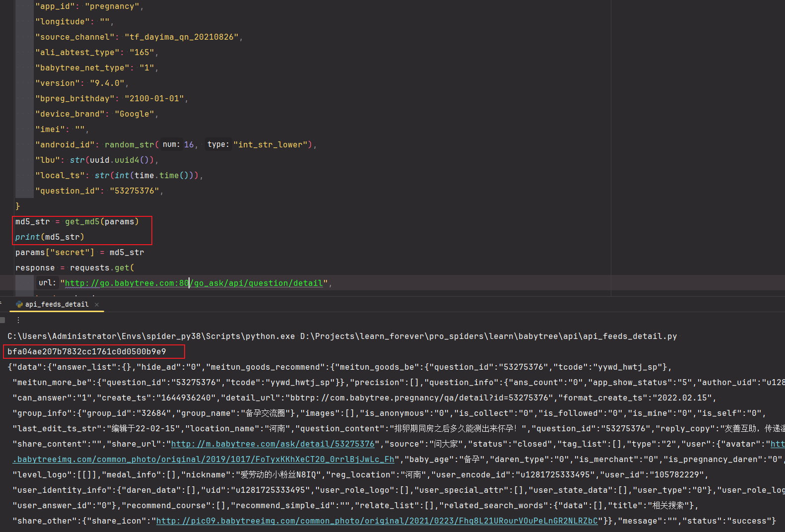Click the "version": "9.4.0" line
This screenshot has width=785, height=532.
coord(82,83)
